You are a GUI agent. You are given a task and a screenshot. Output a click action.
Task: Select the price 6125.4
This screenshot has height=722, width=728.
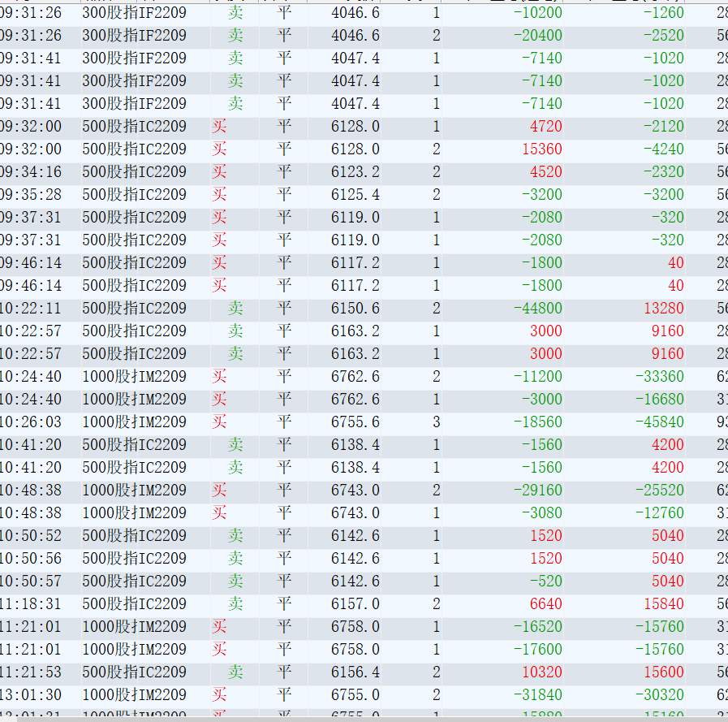355,195
